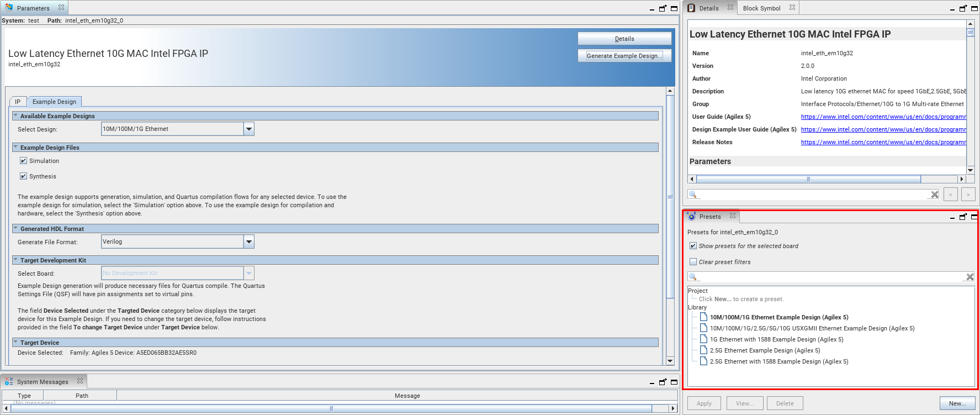Maximize the System Messages panel
Viewport: 980px width, 415px height.
click(x=674, y=382)
